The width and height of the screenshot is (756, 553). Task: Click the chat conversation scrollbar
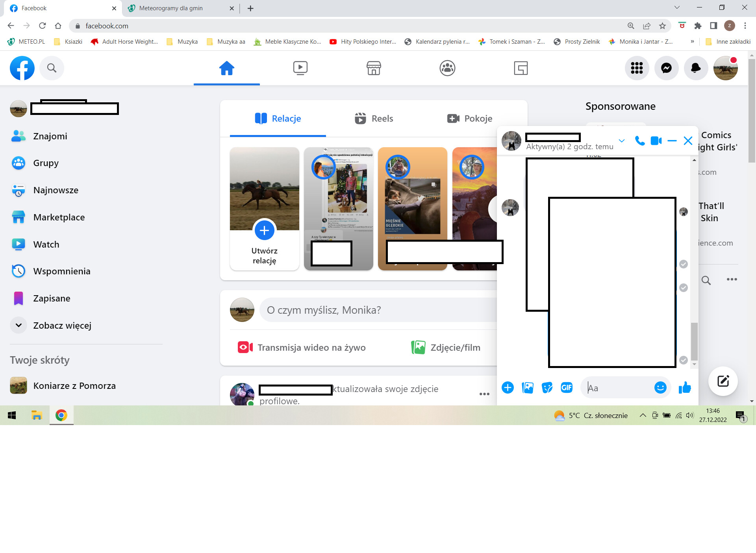tap(694, 341)
